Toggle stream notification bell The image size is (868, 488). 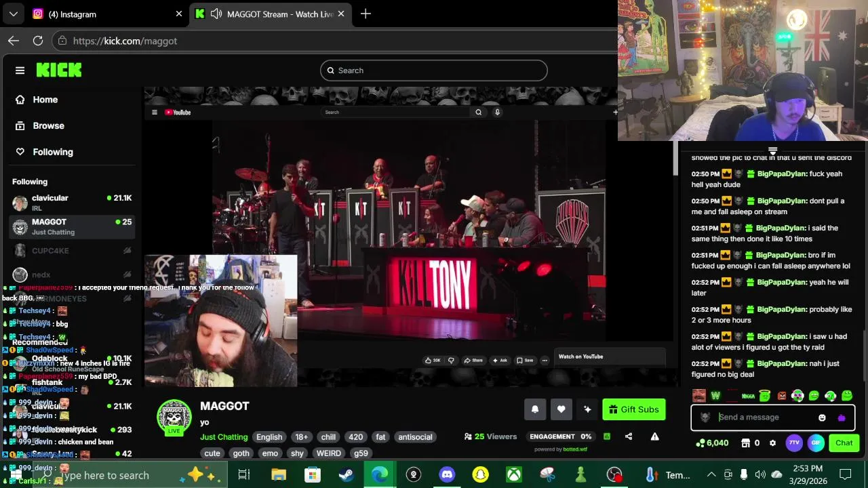click(x=535, y=409)
